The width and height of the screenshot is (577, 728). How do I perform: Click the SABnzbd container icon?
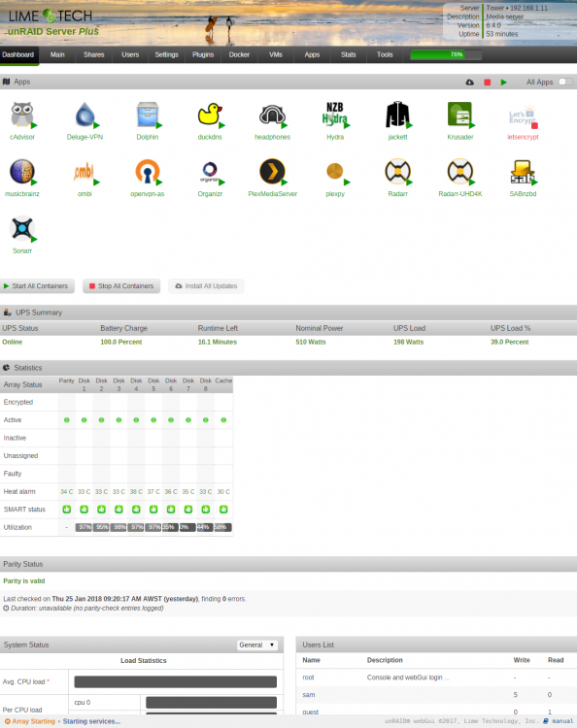click(x=523, y=171)
